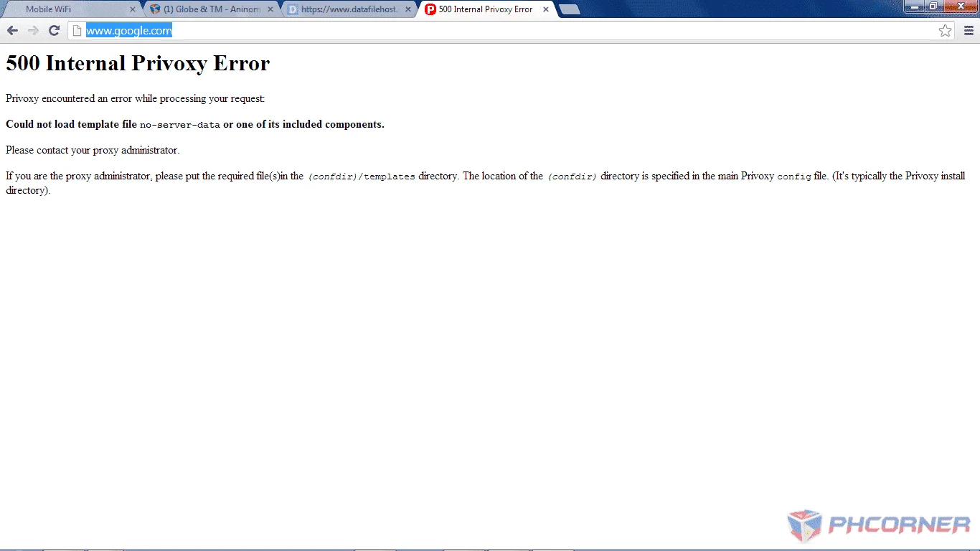
Task: Close the 500 Internal Privoxy Error tab
Action: (545, 9)
